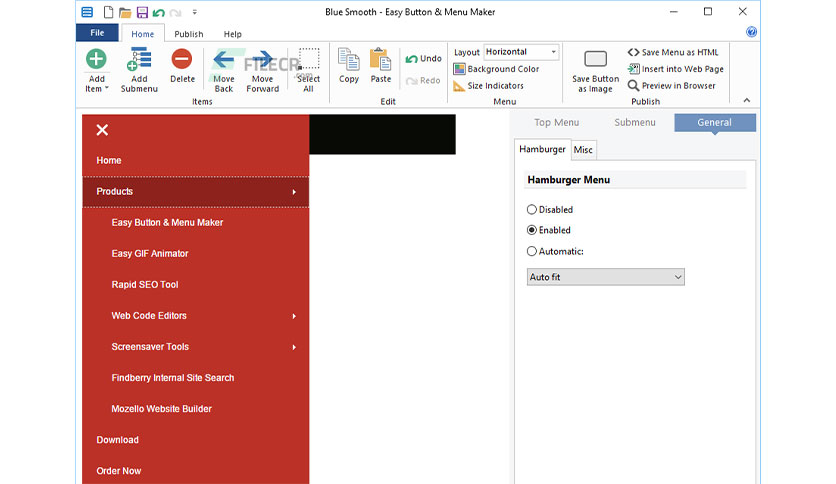The width and height of the screenshot is (836, 484).
Task: Click the Home menu item
Action: 109,160
